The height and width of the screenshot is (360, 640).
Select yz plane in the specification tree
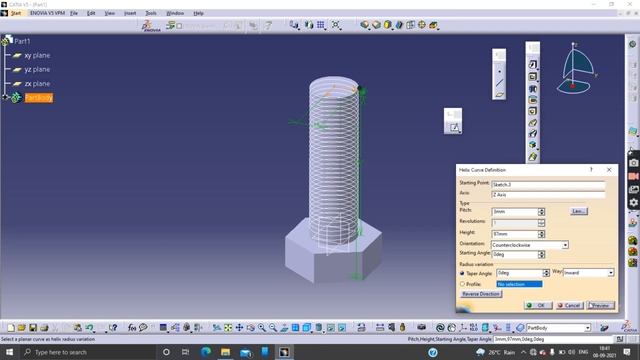(37, 70)
